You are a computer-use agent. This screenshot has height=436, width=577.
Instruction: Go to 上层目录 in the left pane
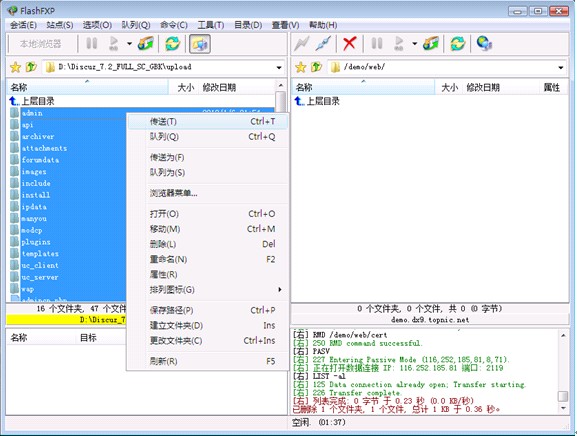(x=32, y=101)
